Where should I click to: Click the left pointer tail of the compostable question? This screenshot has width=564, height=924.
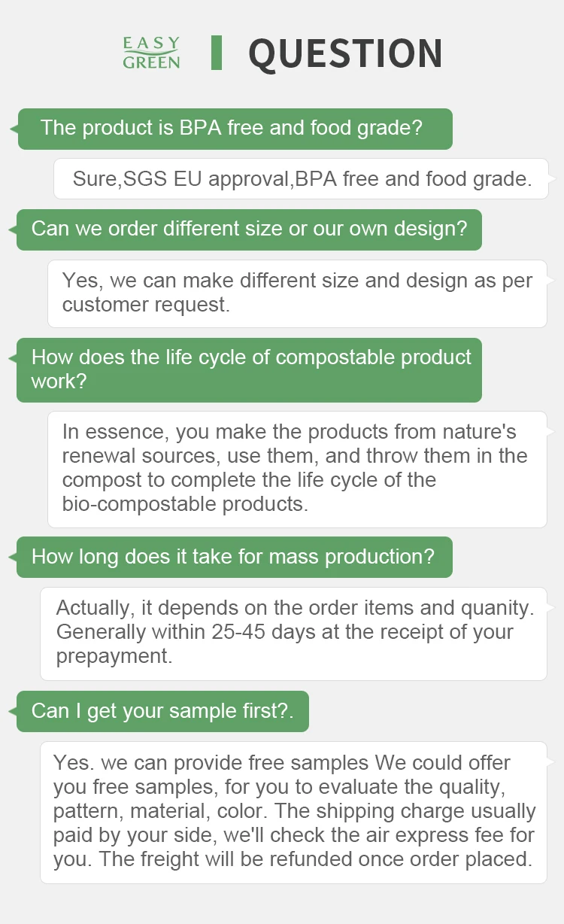coord(12,358)
